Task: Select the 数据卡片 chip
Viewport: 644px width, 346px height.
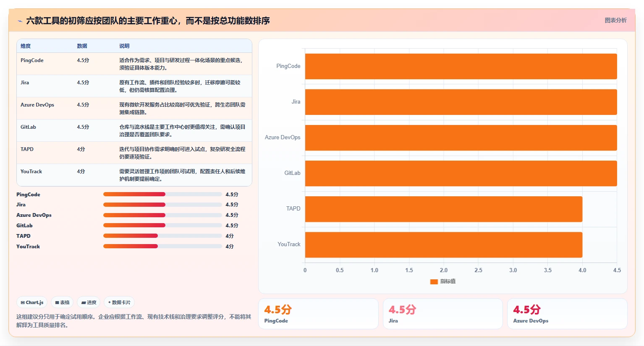Action: click(x=119, y=302)
